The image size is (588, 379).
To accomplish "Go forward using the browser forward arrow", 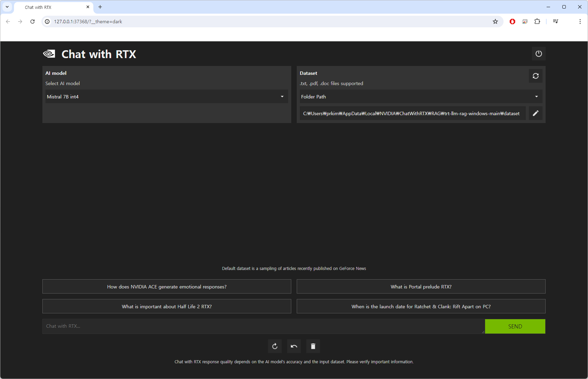I will click(20, 22).
